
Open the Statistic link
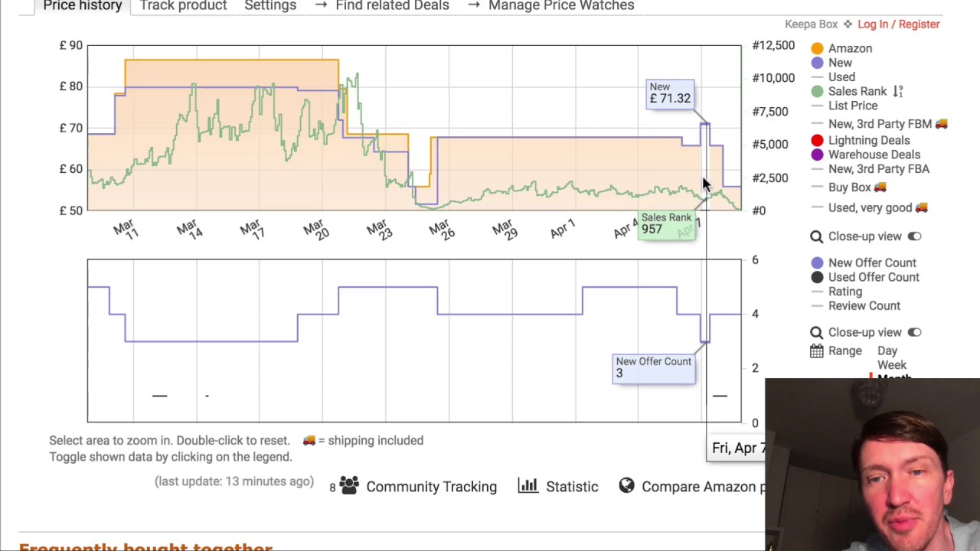pyautogui.click(x=572, y=487)
